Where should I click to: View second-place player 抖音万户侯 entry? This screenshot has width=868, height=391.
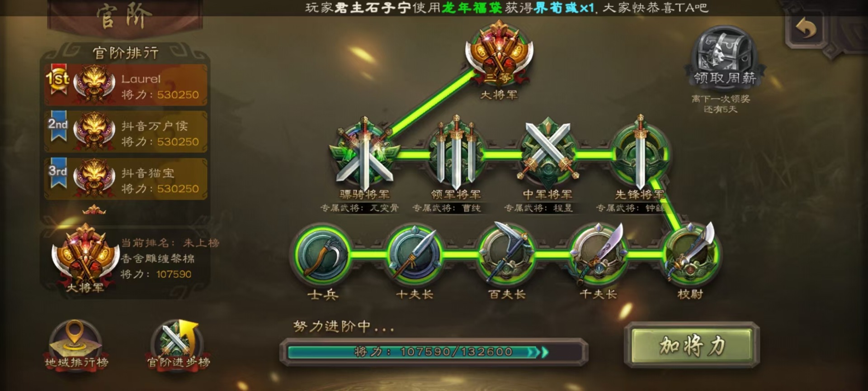[x=126, y=132]
